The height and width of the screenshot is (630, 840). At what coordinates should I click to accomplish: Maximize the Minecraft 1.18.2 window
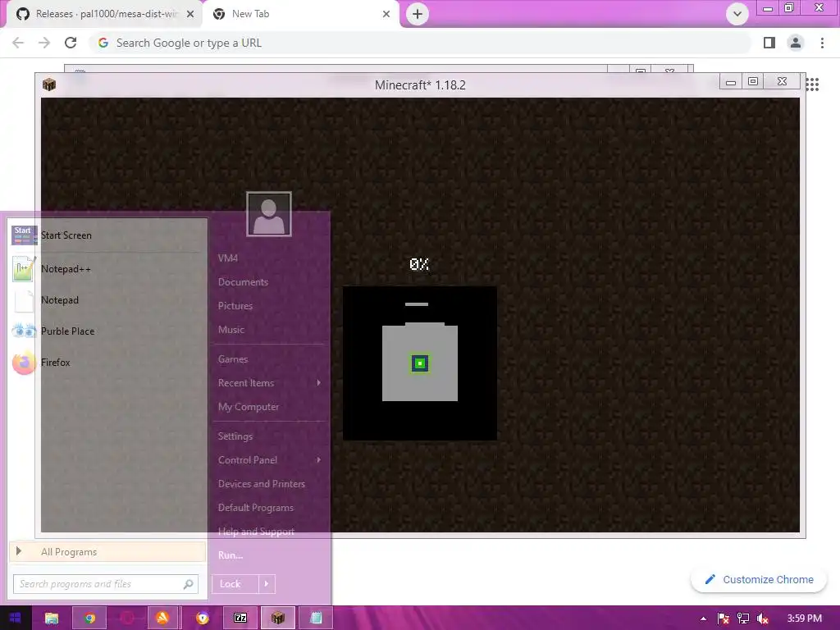753,81
